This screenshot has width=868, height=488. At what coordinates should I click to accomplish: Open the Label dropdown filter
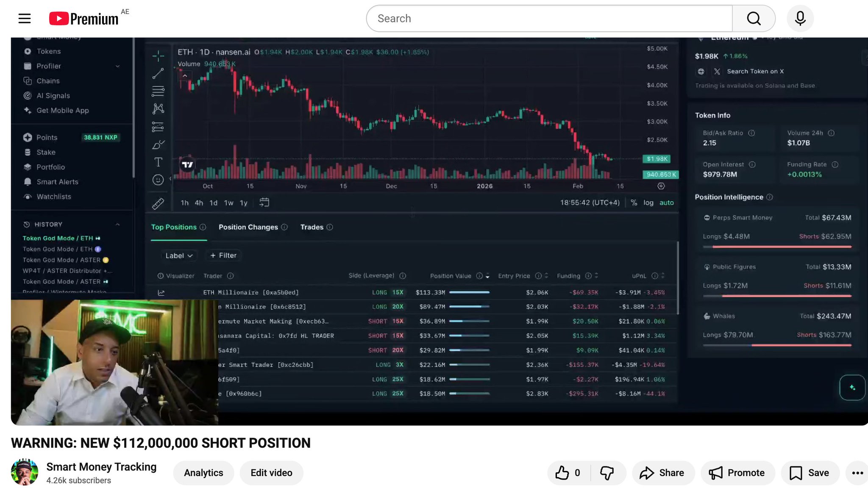tap(179, 255)
